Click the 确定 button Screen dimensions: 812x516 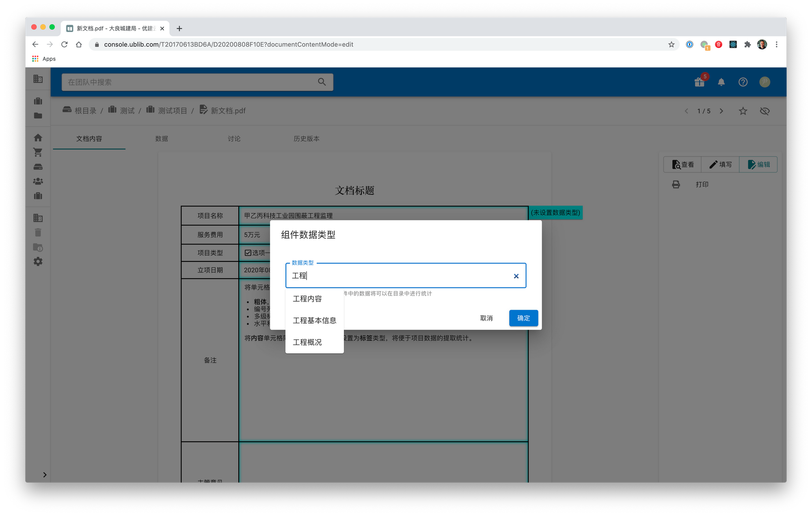[x=523, y=318]
